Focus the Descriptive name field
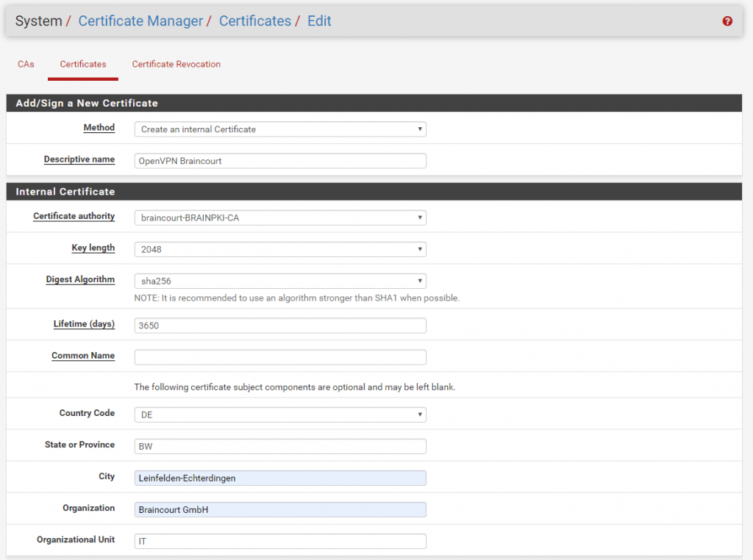Viewport: 753px width, 560px height. 280,161
